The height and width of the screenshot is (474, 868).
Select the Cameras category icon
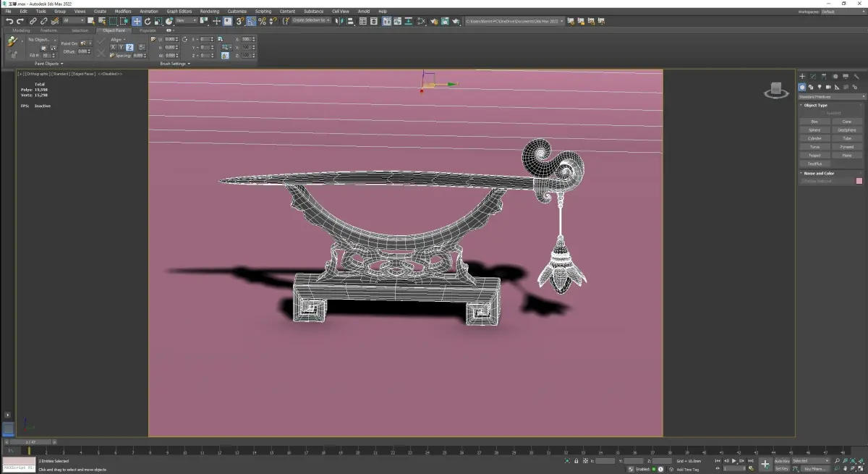point(828,87)
